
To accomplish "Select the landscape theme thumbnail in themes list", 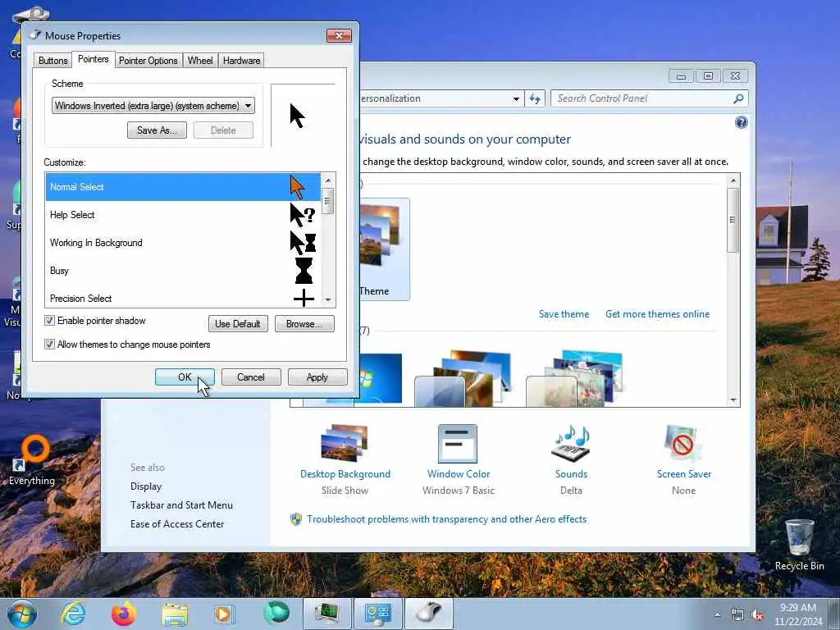I will pyautogui.click(x=463, y=377).
